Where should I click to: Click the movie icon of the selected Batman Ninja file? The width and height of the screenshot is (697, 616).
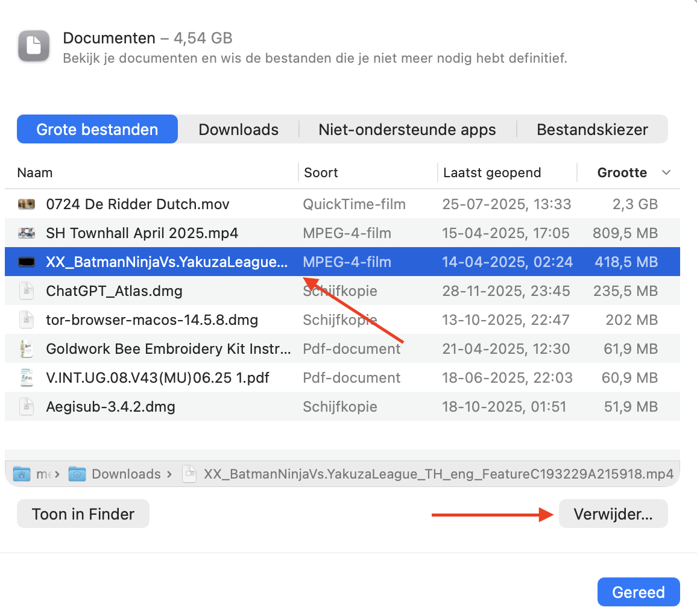coord(27,262)
